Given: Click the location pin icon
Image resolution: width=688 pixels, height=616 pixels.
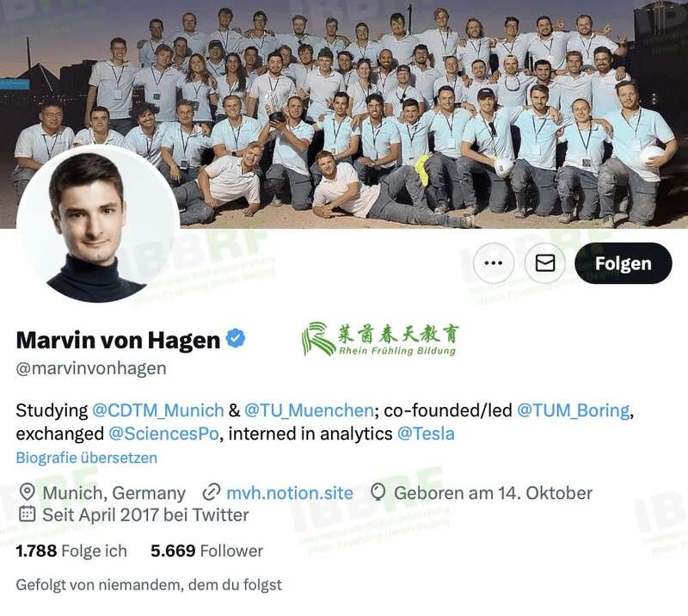Looking at the screenshot, I should [x=28, y=492].
